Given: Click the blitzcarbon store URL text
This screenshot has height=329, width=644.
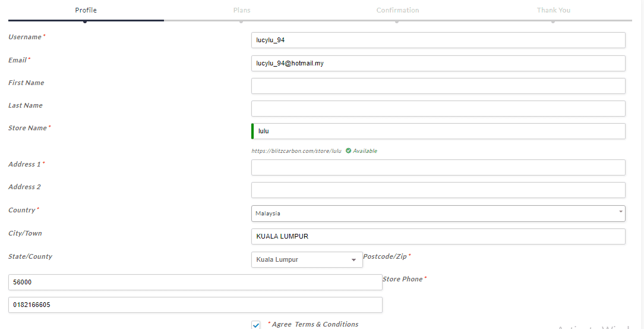Looking at the screenshot, I should point(296,151).
